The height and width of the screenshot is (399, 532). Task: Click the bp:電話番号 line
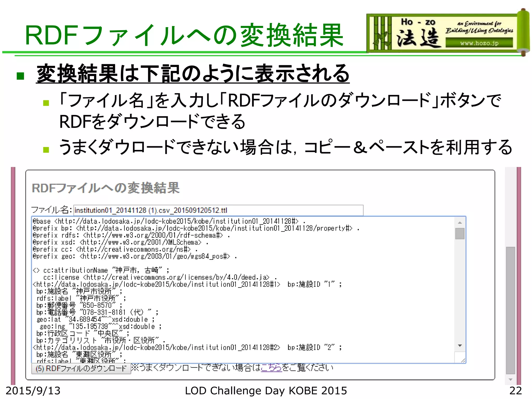pyautogui.click(x=97, y=312)
